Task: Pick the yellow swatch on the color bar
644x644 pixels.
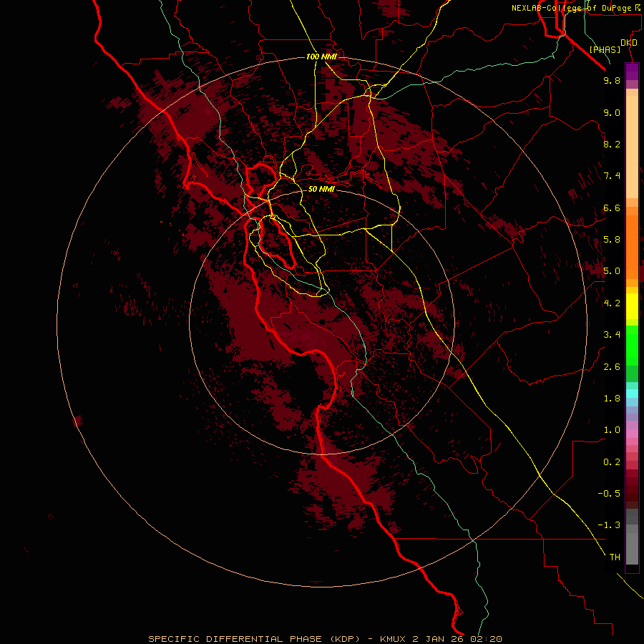Action: click(x=632, y=306)
